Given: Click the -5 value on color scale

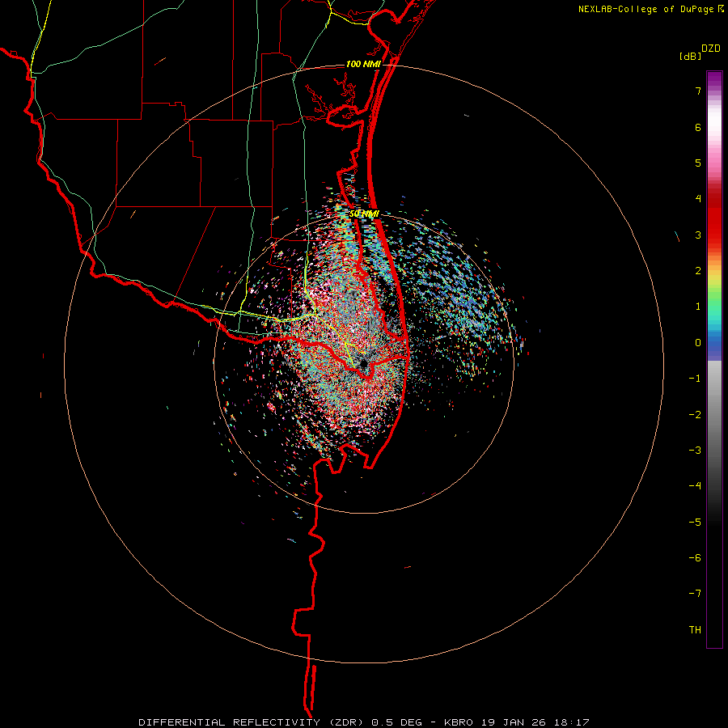Looking at the screenshot, I should pyautogui.click(x=695, y=523).
